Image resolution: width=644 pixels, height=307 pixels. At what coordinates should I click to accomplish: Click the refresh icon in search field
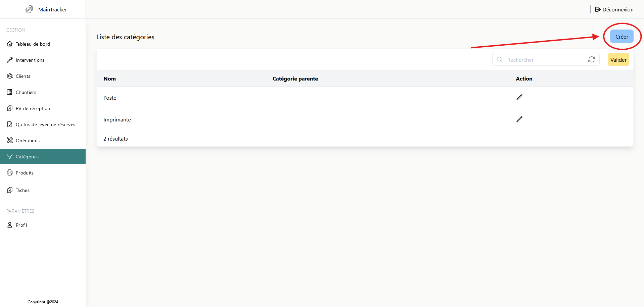591,59
